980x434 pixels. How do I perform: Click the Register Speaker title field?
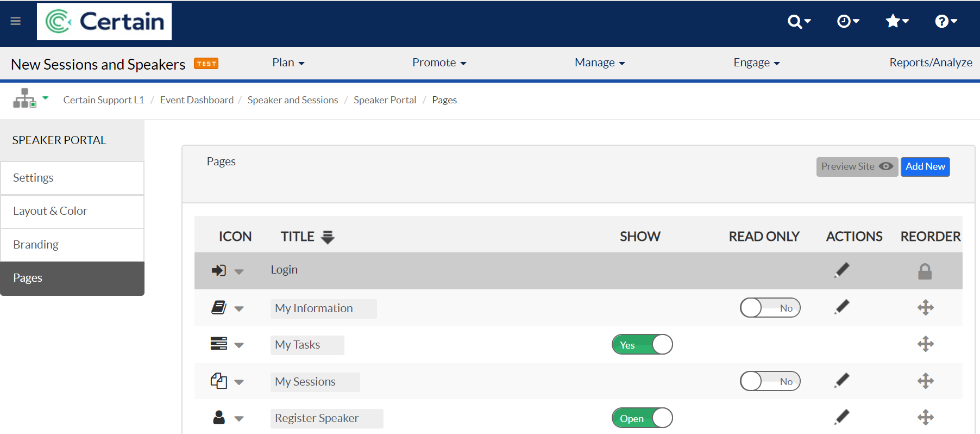tap(326, 418)
